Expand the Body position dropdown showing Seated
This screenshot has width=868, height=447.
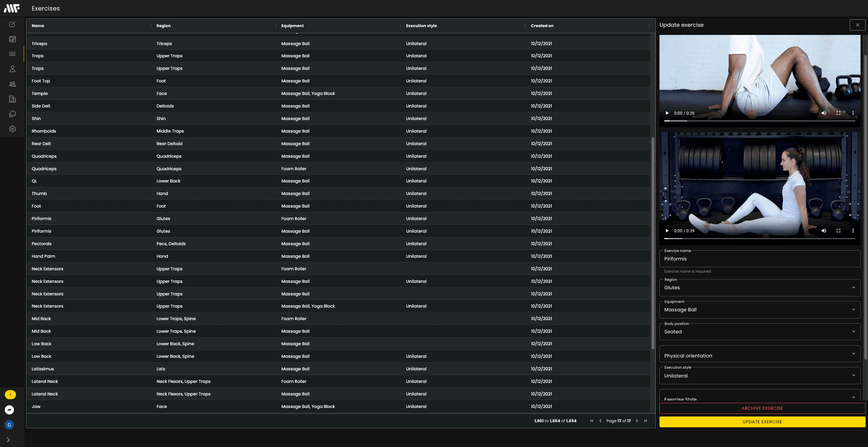(x=759, y=332)
